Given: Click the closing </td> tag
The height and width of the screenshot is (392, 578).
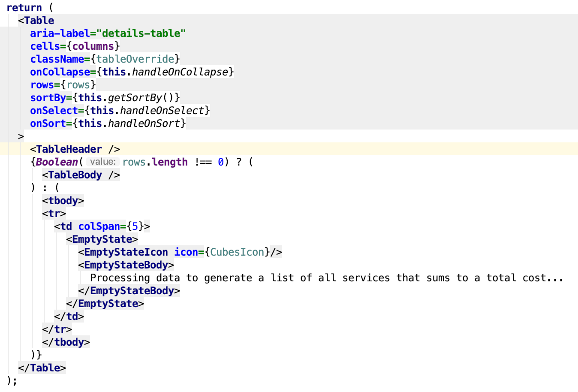Looking at the screenshot, I should pos(69,317).
